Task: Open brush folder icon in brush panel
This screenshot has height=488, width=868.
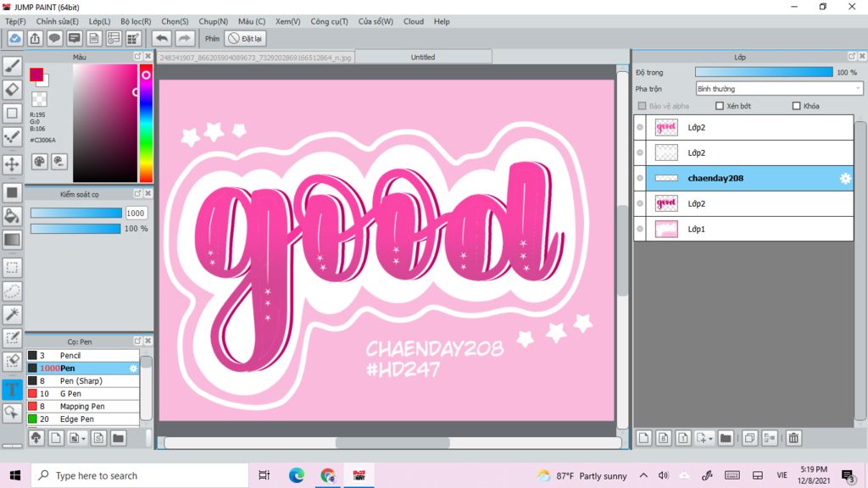Action: [118, 438]
